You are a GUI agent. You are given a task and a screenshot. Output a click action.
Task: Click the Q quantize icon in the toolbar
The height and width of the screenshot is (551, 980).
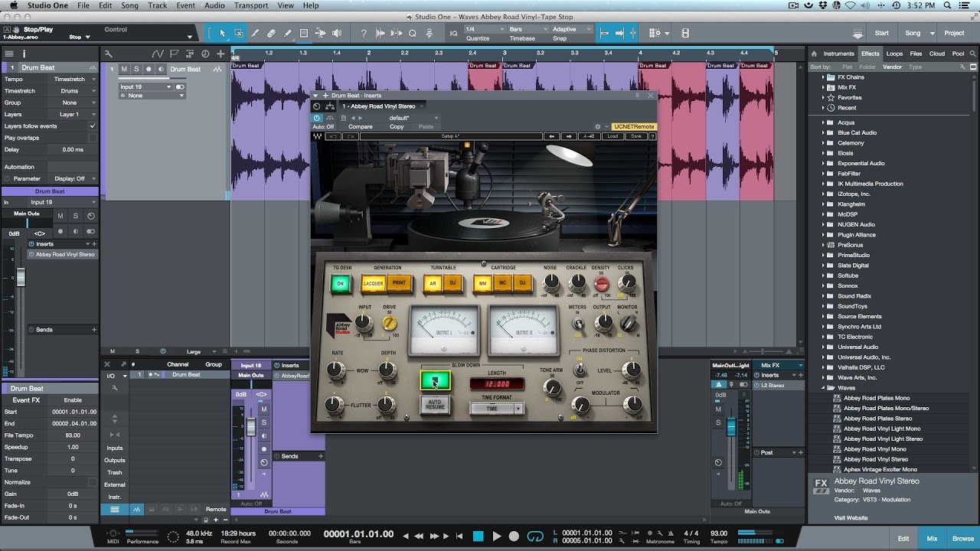tap(413, 33)
